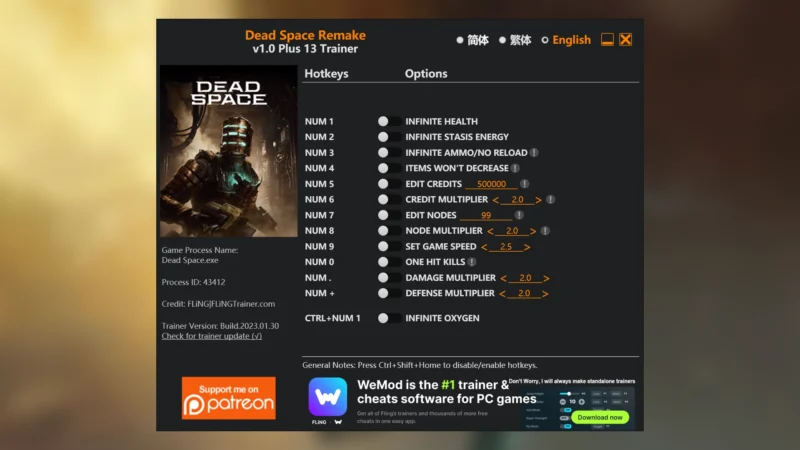Click the NUM 1 hotkey label
Viewport: 800px width, 450px height.
(x=319, y=121)
